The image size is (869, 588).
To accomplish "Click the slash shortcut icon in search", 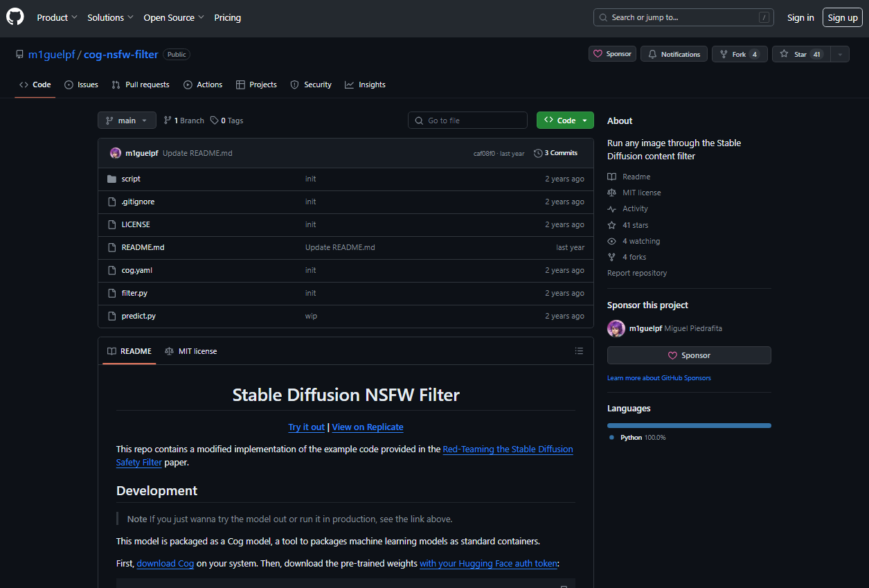I will pyautogui.click(x=764, y=17).
